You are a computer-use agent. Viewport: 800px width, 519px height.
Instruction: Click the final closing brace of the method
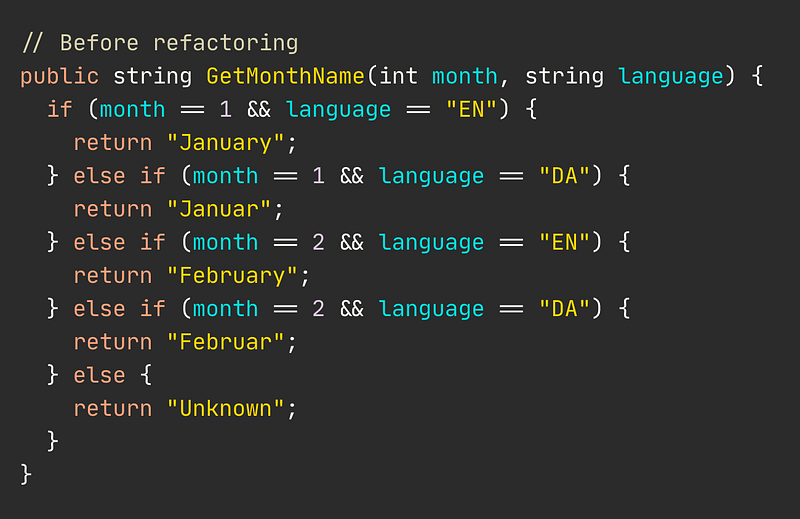click(26, 475)
